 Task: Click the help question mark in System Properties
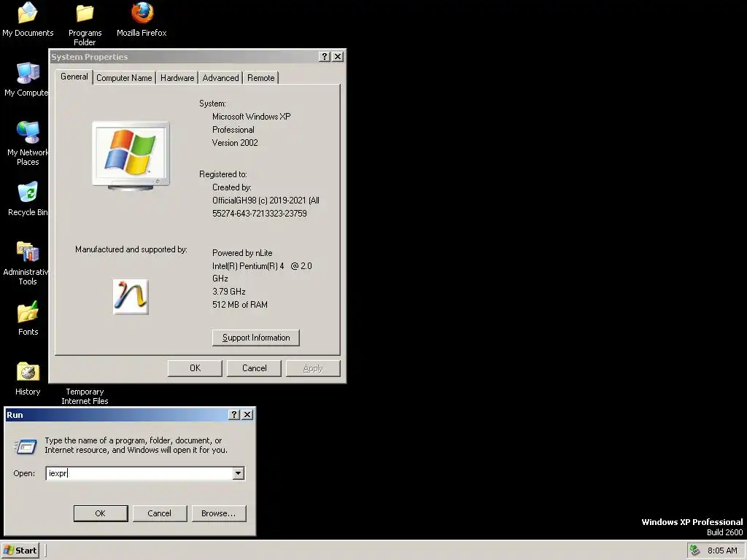click(325, 57)
